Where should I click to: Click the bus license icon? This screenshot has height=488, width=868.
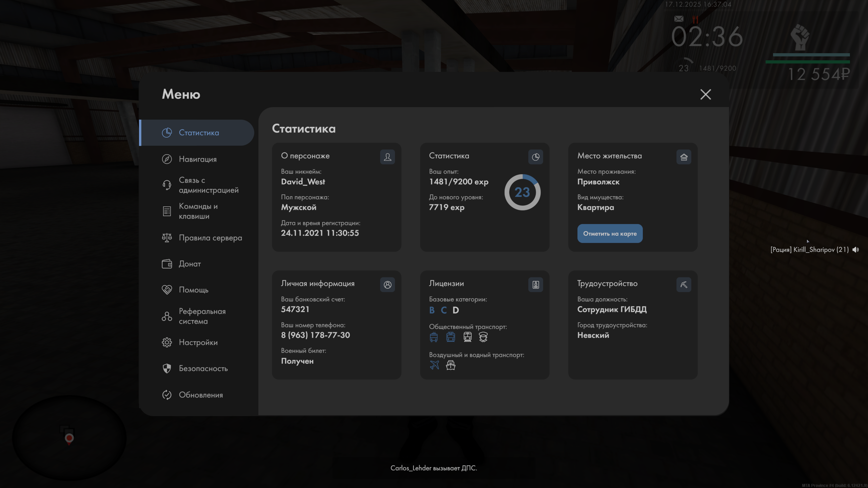(x=434, y=337)
